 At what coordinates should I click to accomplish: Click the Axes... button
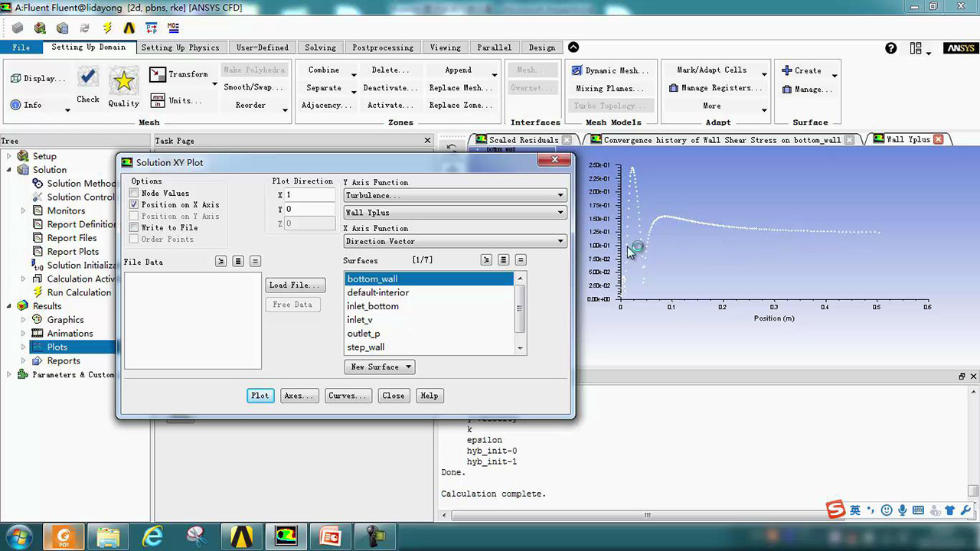299,396
